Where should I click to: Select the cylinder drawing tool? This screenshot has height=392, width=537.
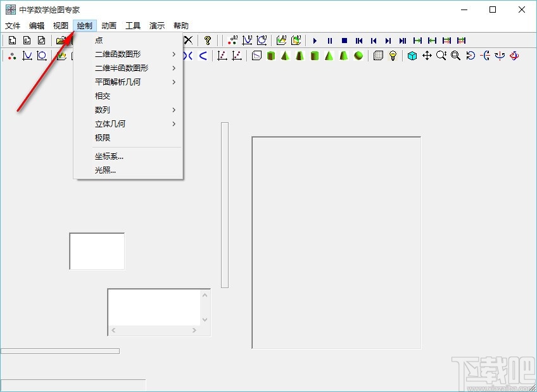coord(271,55)
